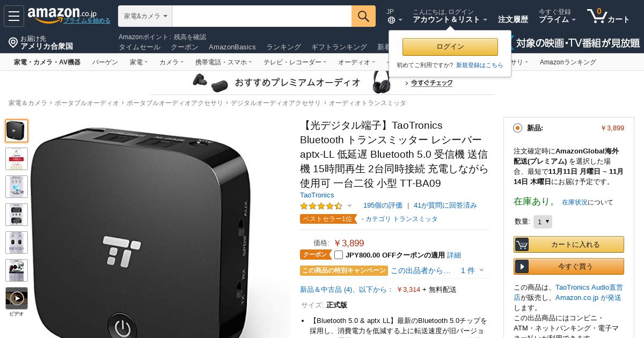The height and width of the screenshot is (338, 644).
Task: Open the hamburger navigation menu
Action: click(x=14, y=16)
